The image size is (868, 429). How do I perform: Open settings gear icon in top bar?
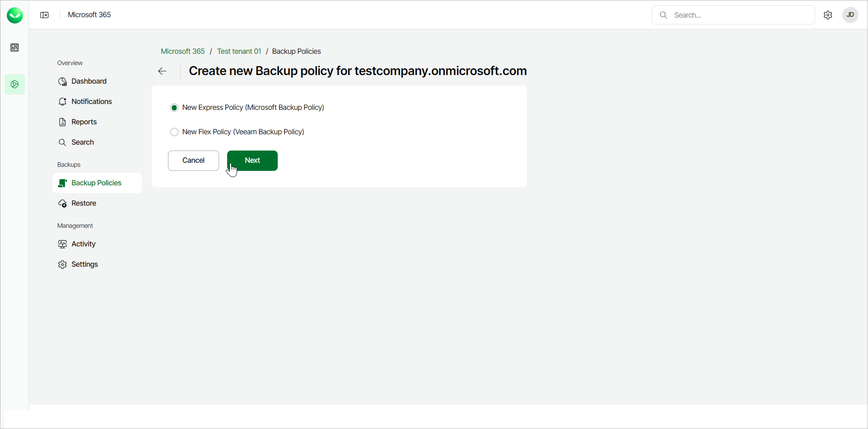tap(828, 15)
